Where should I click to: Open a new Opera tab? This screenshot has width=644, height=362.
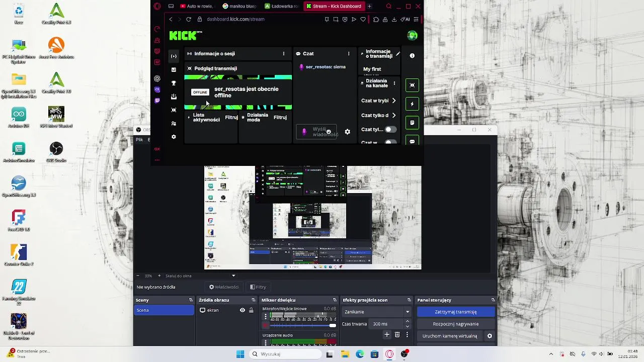pyautogui.click(x=369, y=6)
